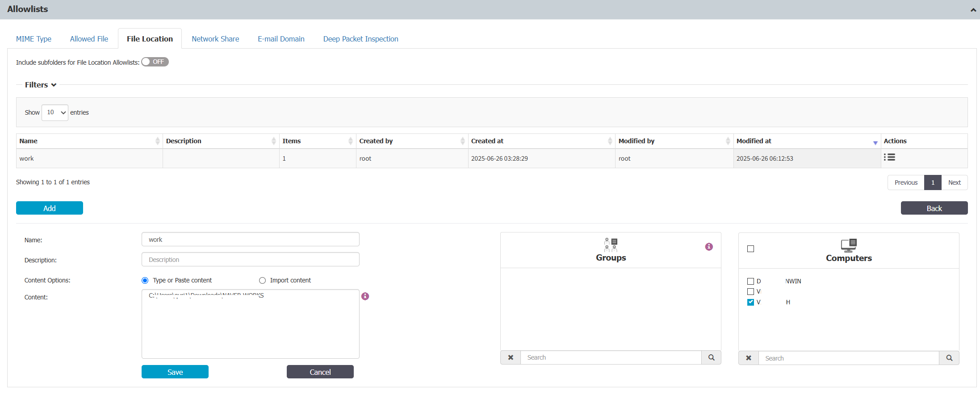980x394 pixels.
Task: Uncheck the checked computer in Computers list
Action: coord(750,302)
